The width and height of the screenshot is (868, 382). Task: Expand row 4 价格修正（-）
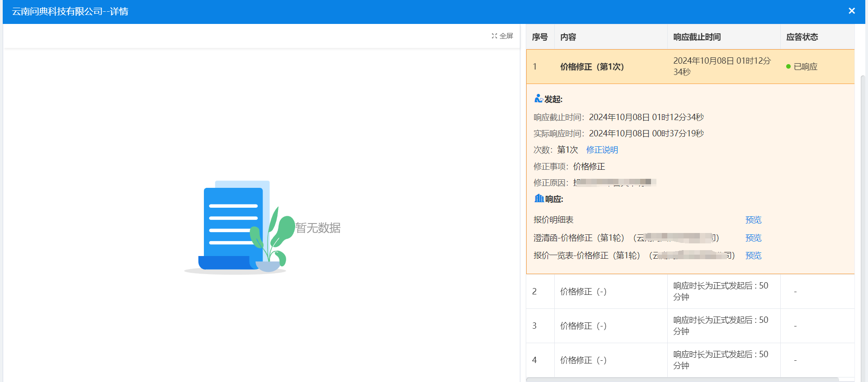click(x=690, y=360)
